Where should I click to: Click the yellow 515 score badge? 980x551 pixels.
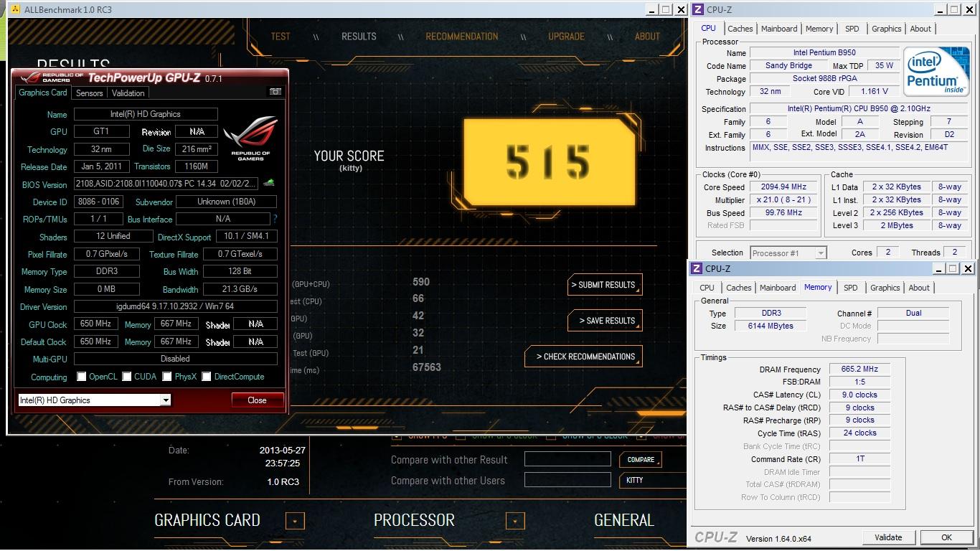point(549,162)
